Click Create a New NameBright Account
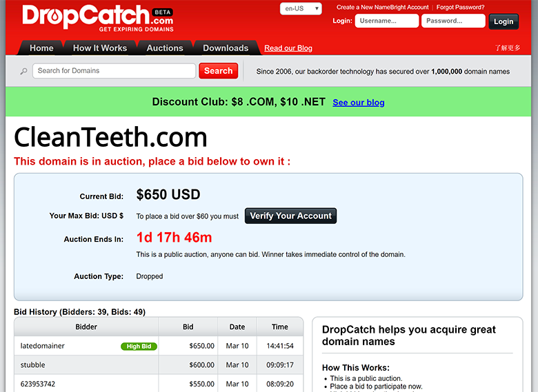The width and height of the screenshot is (538, 392). 382,7
